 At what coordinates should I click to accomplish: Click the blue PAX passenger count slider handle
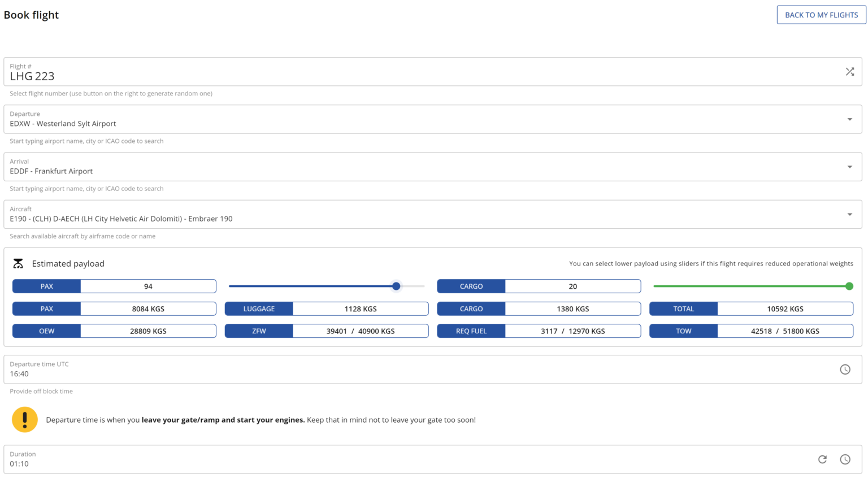pos(396,286)
